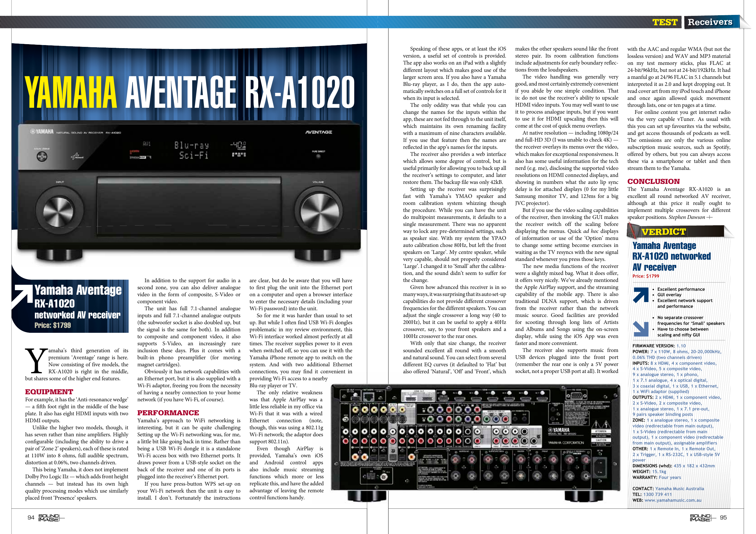The height and width of the screenshot is (534, 756).
Task: Click phone number '1300 739 411'
Action: click(657, 494)
